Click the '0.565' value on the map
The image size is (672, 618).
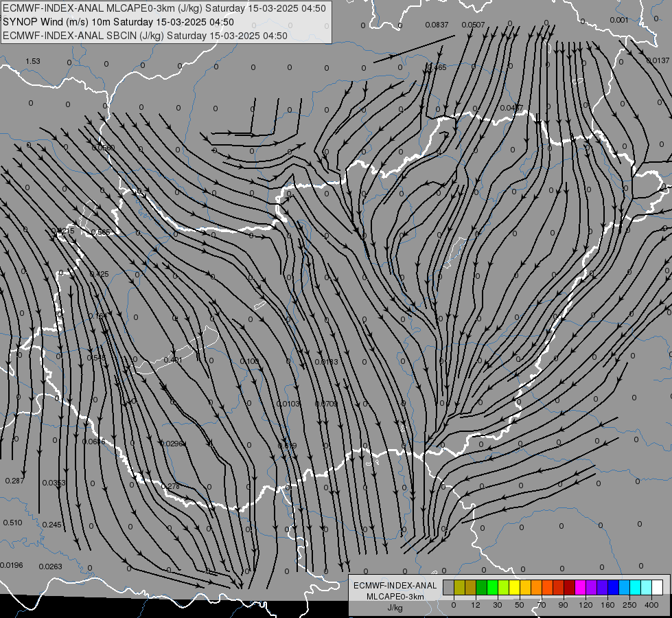click(x=101, y=233)
